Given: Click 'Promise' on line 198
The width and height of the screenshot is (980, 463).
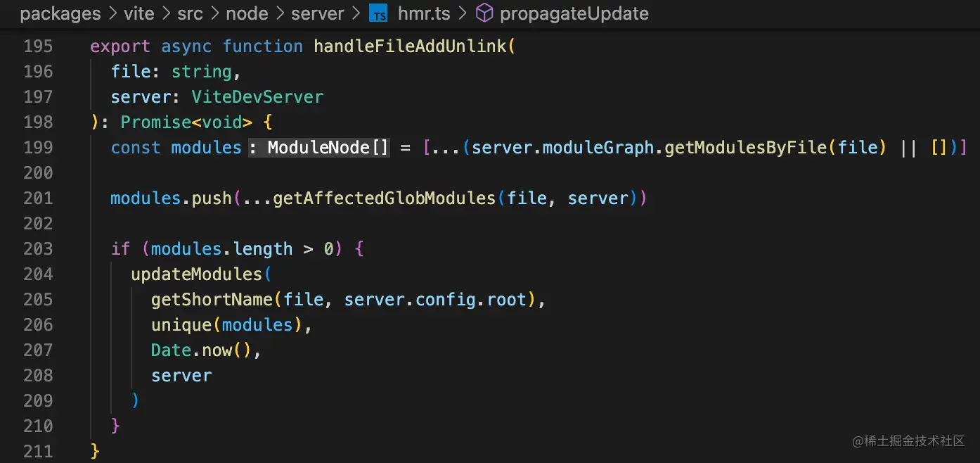Looking at the screenshot, I should pos(156,122).
